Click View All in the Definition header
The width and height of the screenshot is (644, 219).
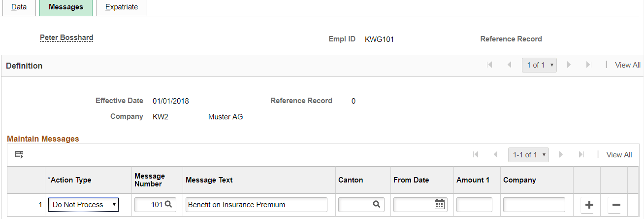pos(628,65)
